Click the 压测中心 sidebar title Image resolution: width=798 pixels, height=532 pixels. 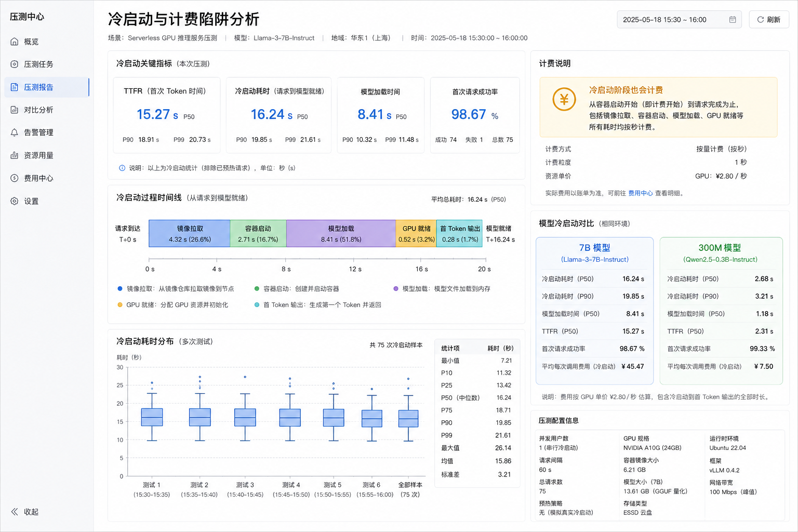(27, 17)
